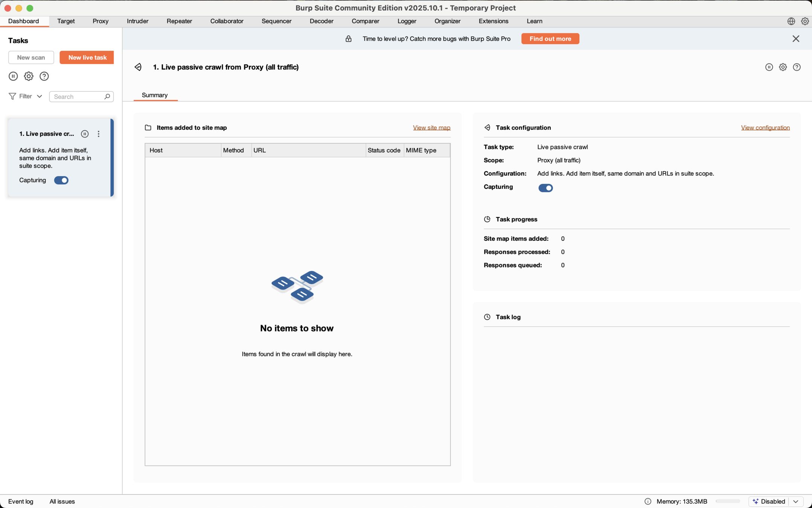The image size is (812, 508).
Task: Switch to the Proxy tab
Action: [x=101, y=21]
